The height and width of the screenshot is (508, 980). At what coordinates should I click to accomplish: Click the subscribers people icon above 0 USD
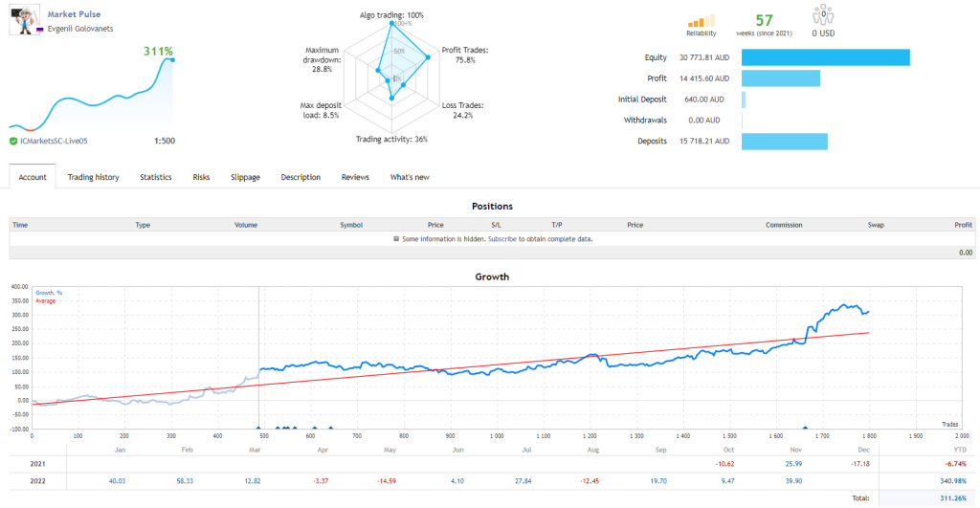pos(823,15)
